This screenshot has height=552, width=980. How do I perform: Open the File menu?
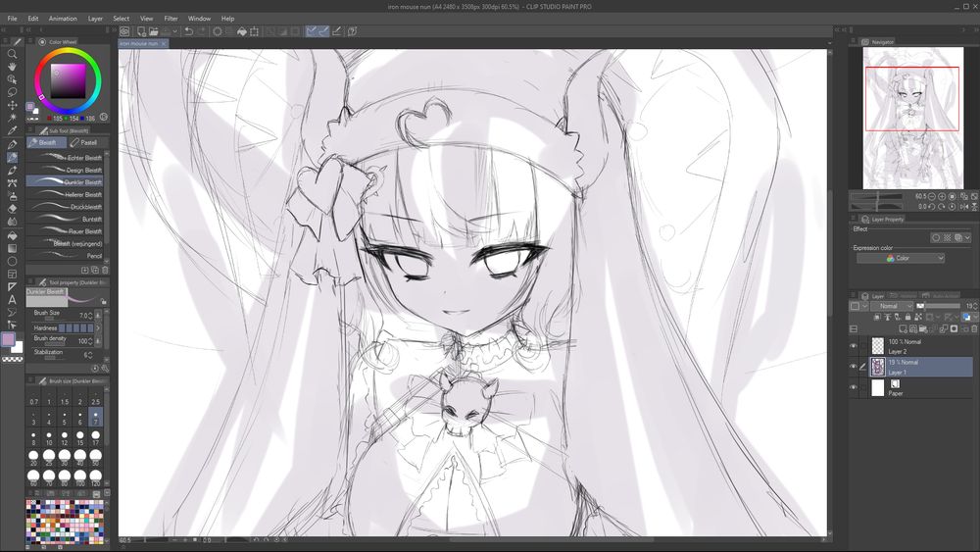pyautogui.click(x=12, y=19)
